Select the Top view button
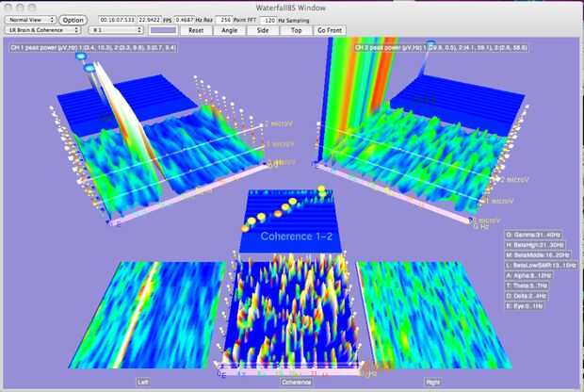The image size is (584, 392). pyautogui.click(x=296, y=30)
